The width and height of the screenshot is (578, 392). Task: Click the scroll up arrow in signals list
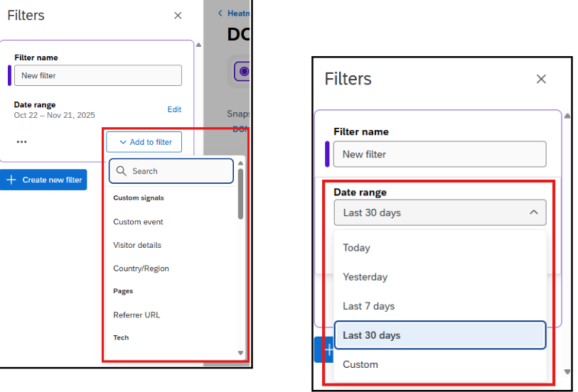(240, 163)
